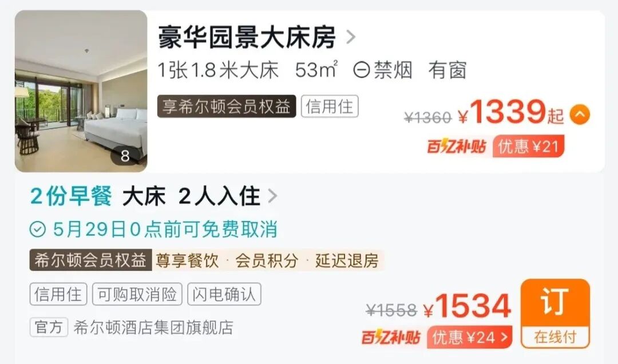618x364 pixels.
Task: Tap the 信用住 tag next to room title
Action: click(x=330, y=106)
